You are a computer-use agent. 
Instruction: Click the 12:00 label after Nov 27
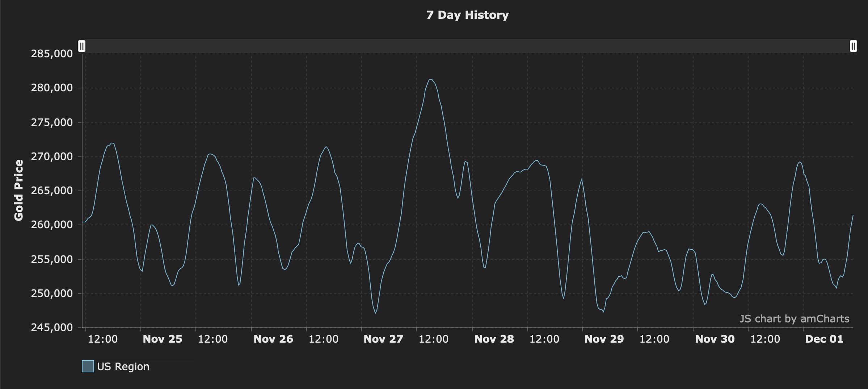pos(434,339)
